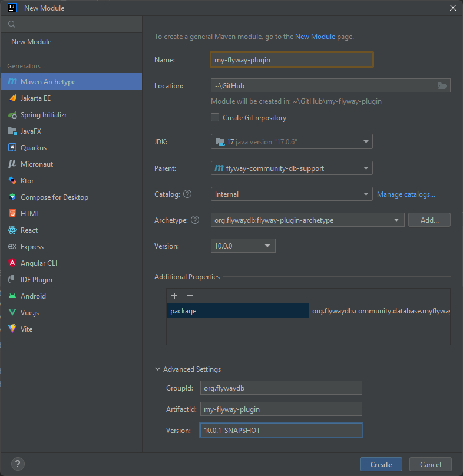Open dialog help with the question mark button
463x476 pixels.
[18, 464]
